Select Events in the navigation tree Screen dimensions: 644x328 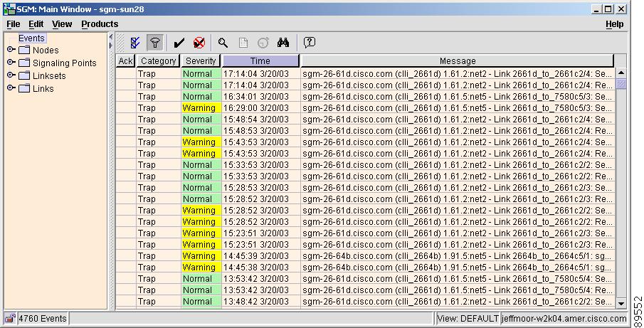[31, 38]
